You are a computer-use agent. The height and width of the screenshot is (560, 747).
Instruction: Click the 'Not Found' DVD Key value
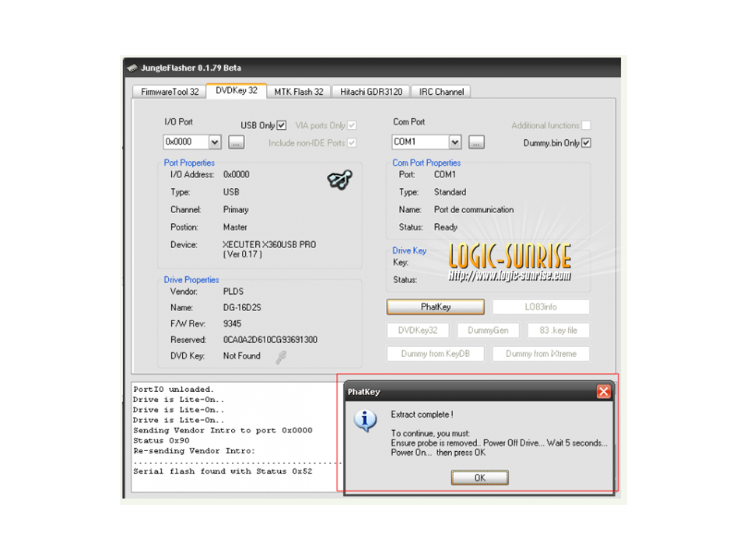point(241,356)
